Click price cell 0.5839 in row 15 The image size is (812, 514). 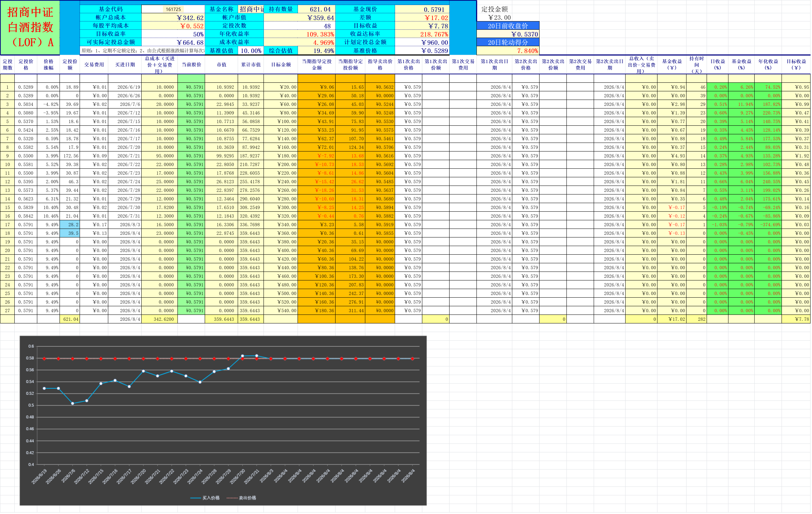pos(26,207)
